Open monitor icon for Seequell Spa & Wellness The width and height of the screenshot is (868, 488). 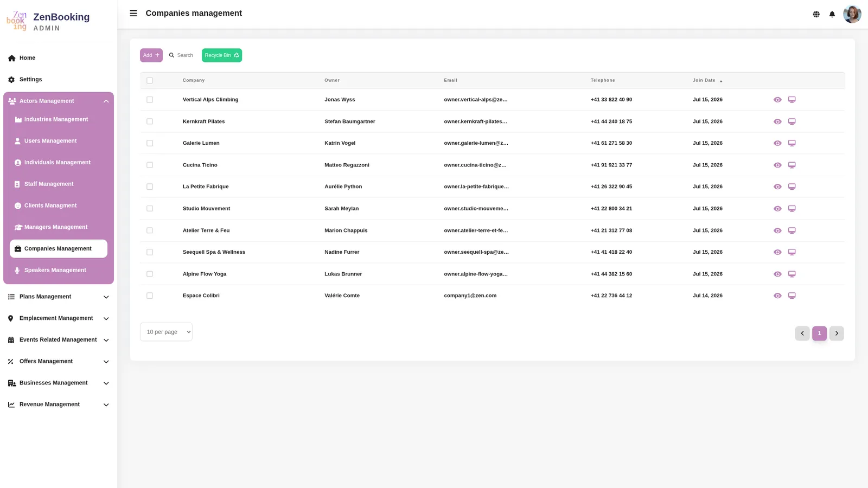792,252
